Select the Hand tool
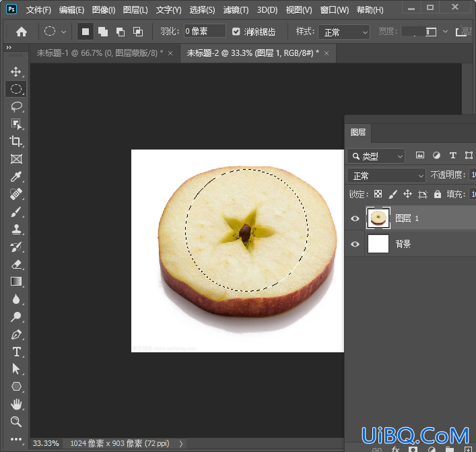 coord(16,404)
